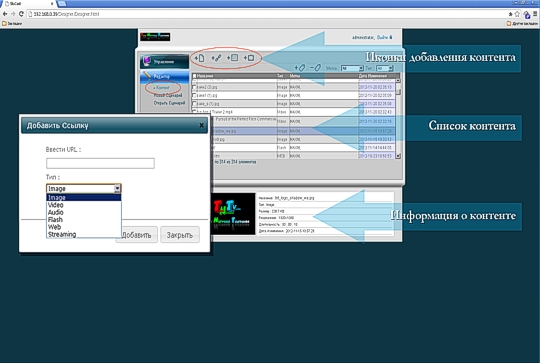Click the Ввести URL input field
Image resolution: width=540 pixels, height=363 pixels.
click(x=100, y=163)
